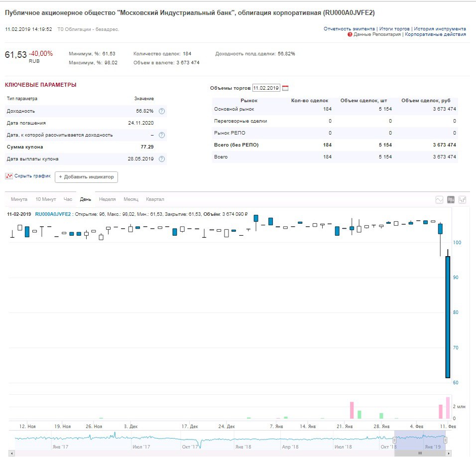
Task: Click RU000A0JVFE2 ticker link in chart header
Action: click(x=53, y=214)
